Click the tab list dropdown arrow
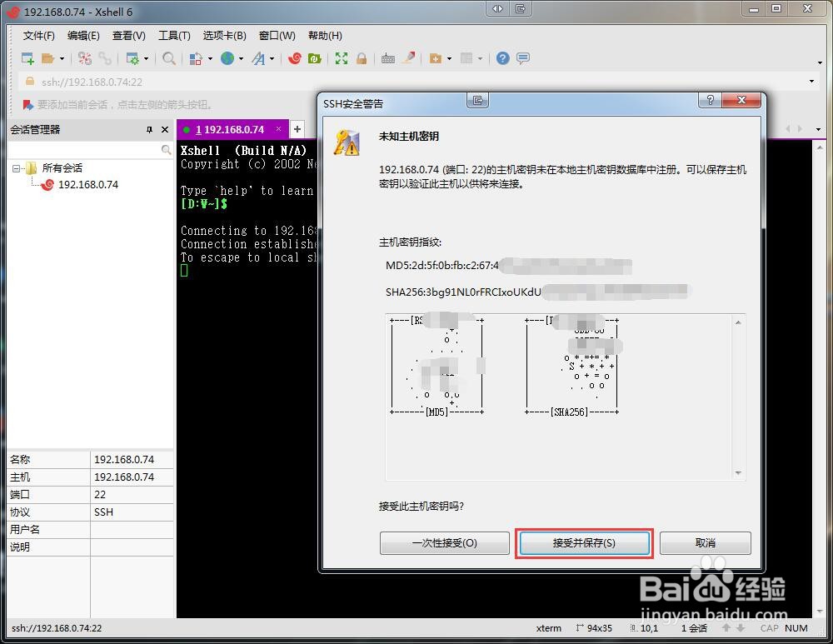Screen dimensions: 833x644 [819, 129]
